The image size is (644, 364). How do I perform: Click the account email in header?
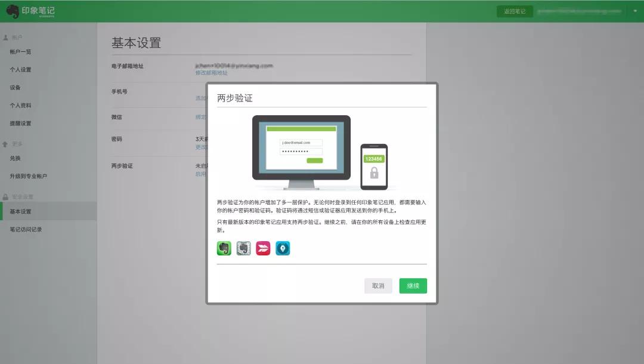point(579,11)
